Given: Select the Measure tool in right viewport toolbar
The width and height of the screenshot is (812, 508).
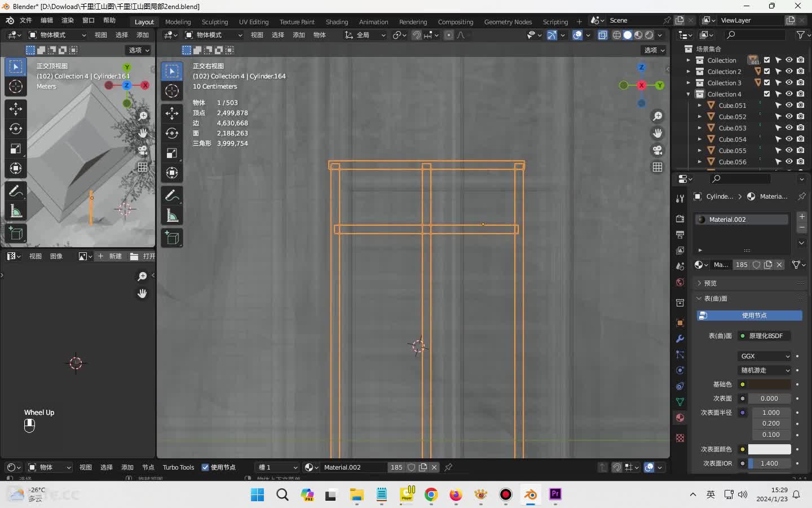Looking at the screenshot, I should coord(172,216).
